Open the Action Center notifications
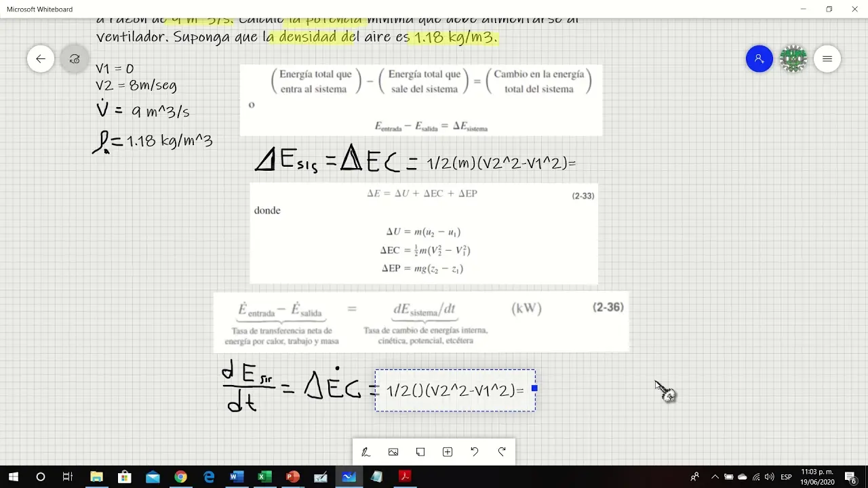 850,477
